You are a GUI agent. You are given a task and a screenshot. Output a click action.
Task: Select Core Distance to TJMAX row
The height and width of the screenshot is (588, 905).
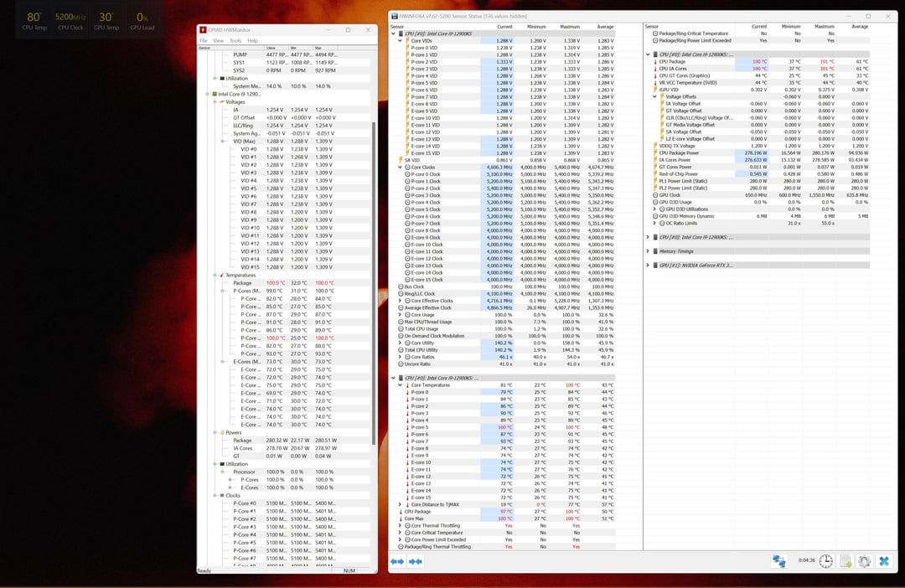(x=502, y=504)
